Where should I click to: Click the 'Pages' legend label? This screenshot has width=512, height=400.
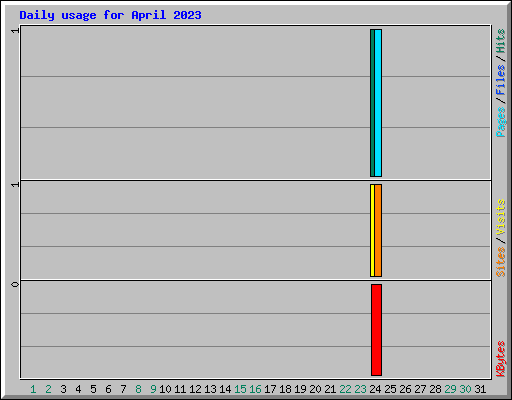[x=501, y=122]
